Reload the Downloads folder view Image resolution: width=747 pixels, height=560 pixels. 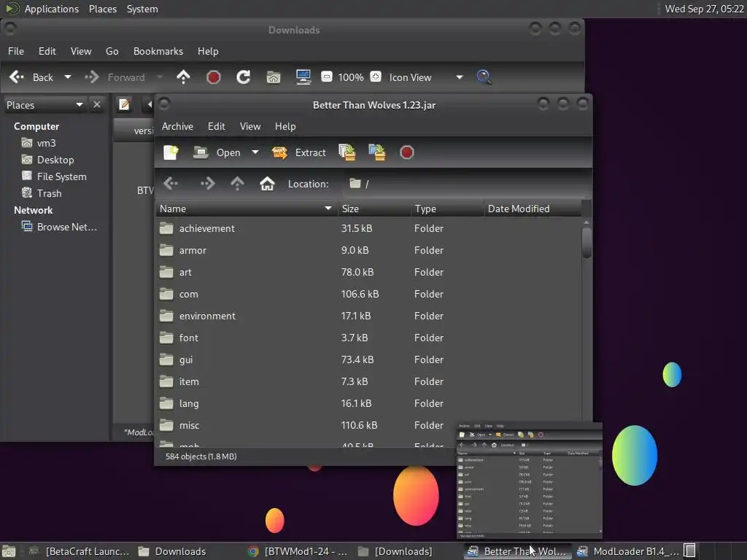click(x=244, y=77)
